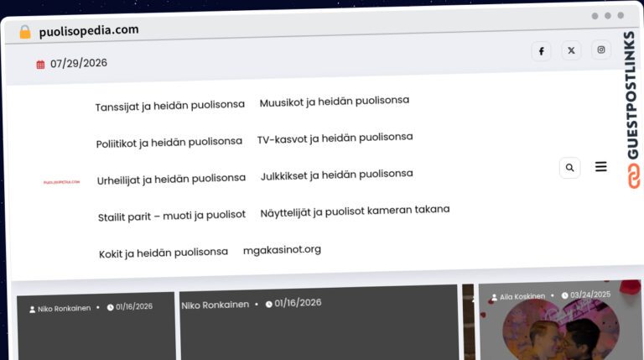The image size is (644, 360).
Task: Click larger Niko Ronkainen author on middle card
Action: [216, 305]
